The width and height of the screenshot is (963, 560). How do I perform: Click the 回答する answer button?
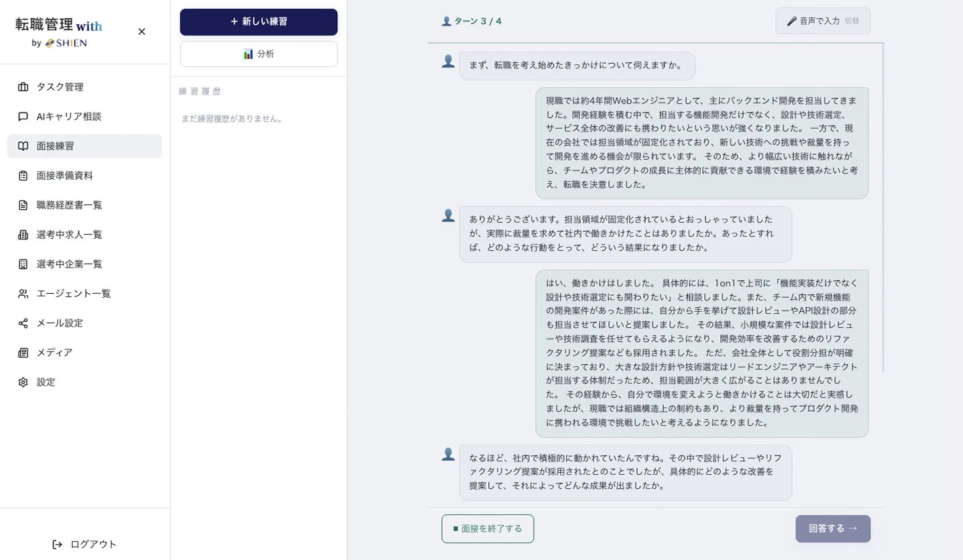(833, 528)
